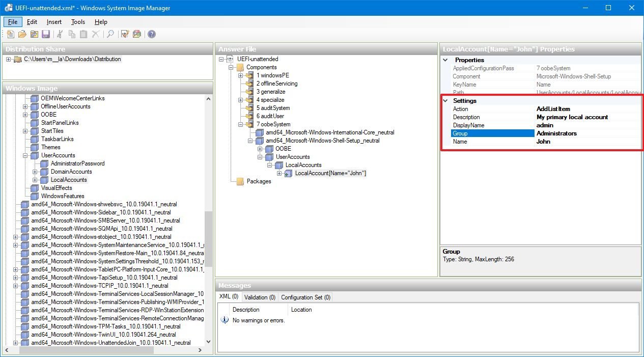The image size is (644, 357).
Task: Collapse the UEFI-unattended root node
Action: coord(221,59)
